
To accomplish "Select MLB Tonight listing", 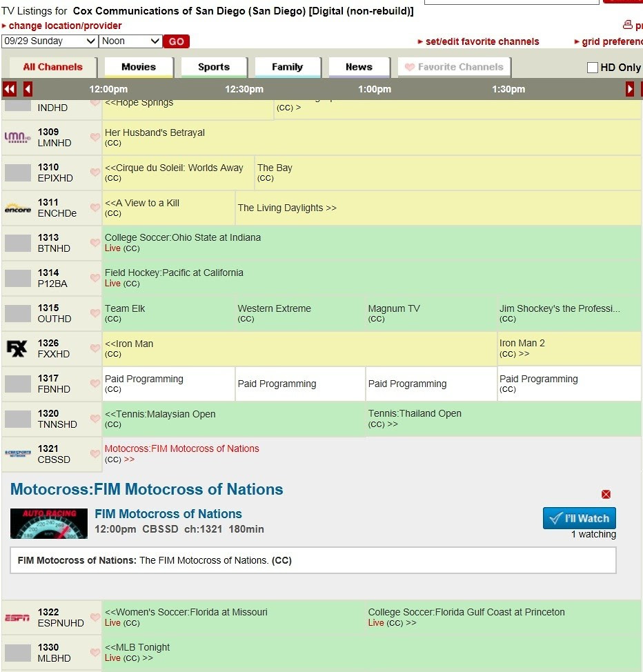I will [x=137, y=647].
